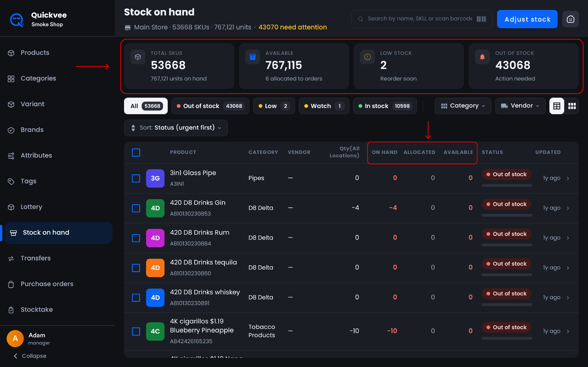Click the 4C cigarillos product badge
The width and height of the screenshot is (588, 367).
(155, 331)
